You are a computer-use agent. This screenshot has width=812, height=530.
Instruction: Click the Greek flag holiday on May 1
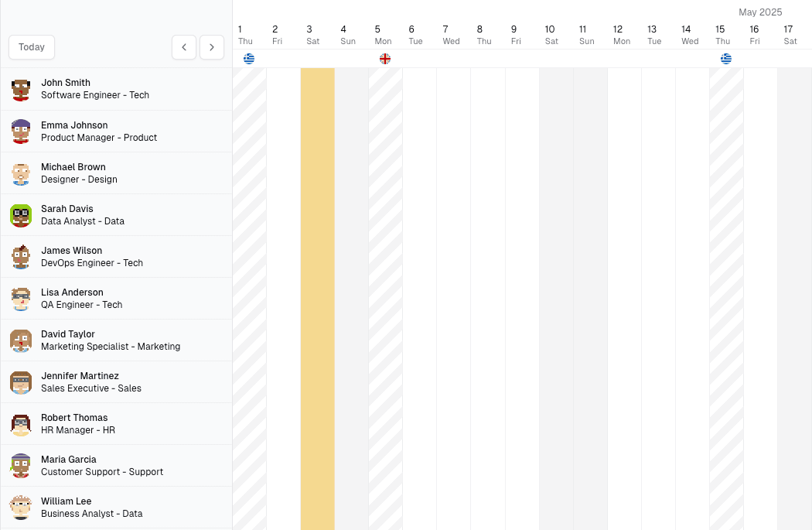pos(249,59)
